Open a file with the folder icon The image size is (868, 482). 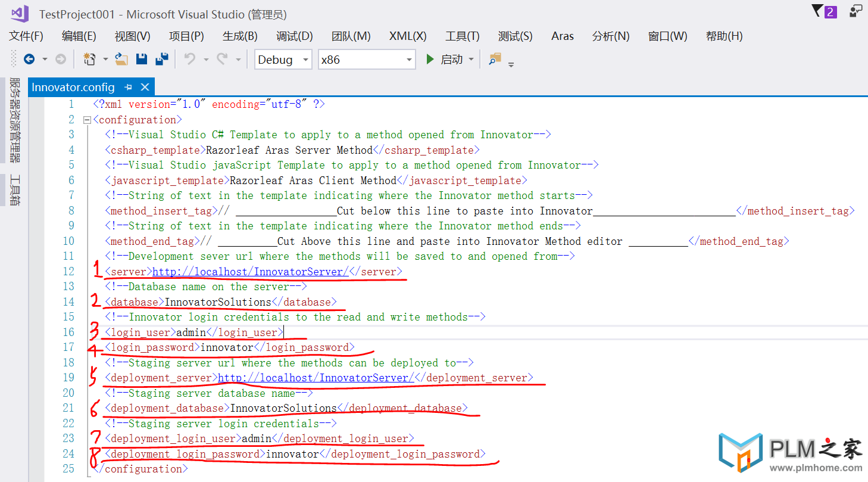coord(121,59)
